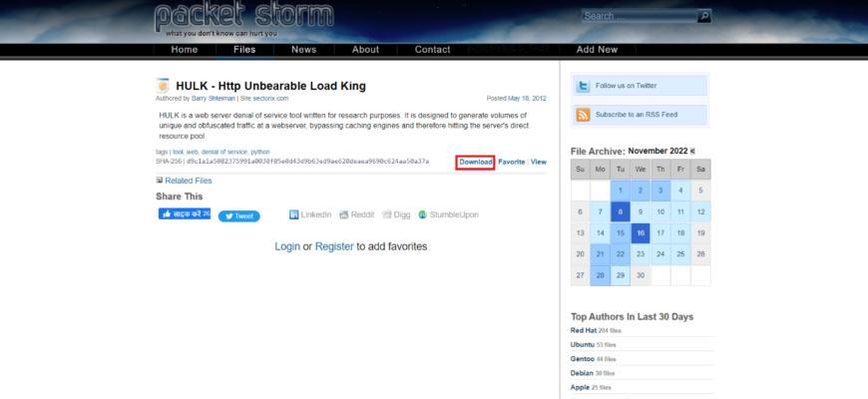Click the StumbleUpon share text
Screen dimensions: 868x399
click(454, 214)
